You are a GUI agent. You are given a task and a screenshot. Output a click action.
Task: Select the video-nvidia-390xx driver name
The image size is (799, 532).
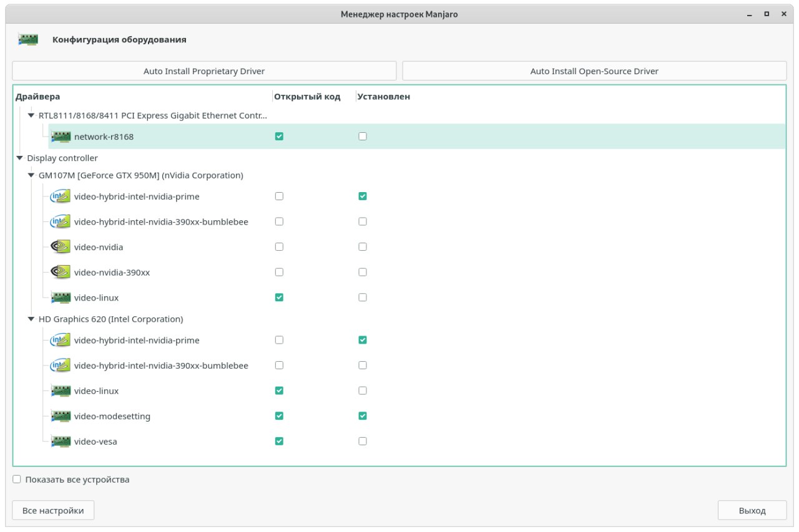click(x=112, y=273)
